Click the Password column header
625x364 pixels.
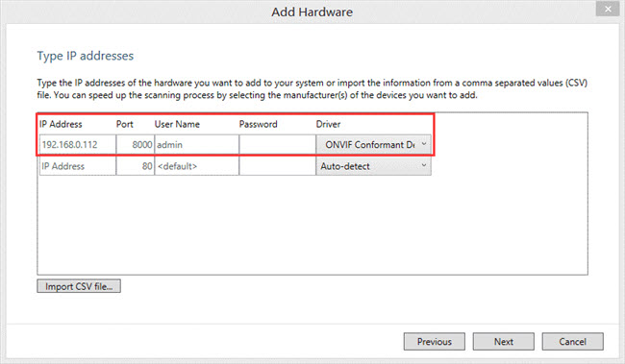pos(258,124)
